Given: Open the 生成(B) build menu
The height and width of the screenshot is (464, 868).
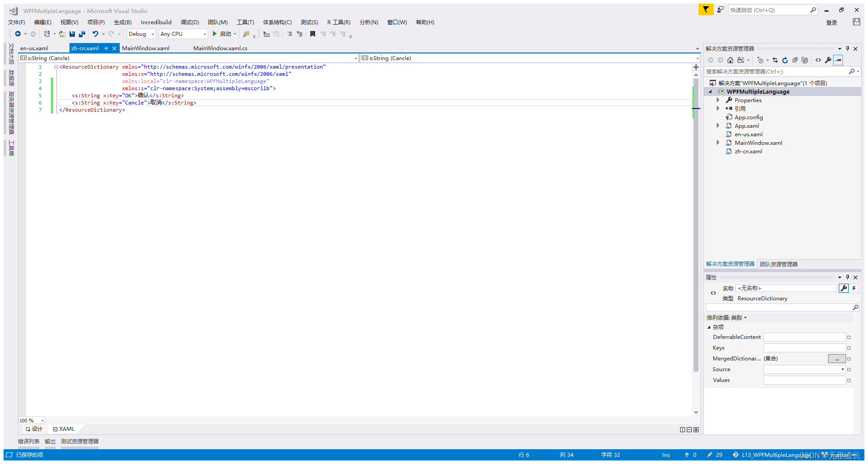Looking at the screenshot, I should click(123, 22).
